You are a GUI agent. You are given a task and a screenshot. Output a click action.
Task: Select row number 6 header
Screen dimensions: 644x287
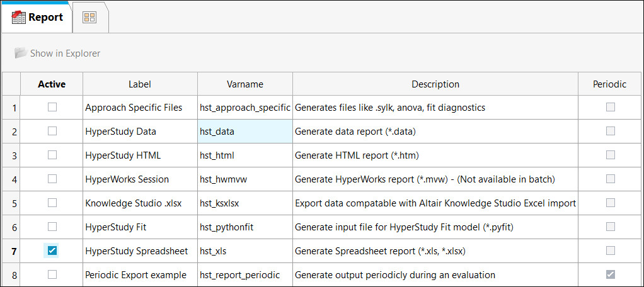(11, 227)
